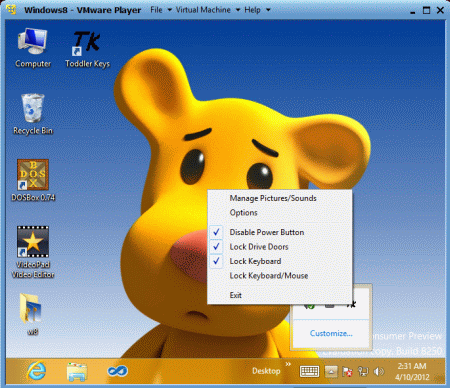Open the Computer desktop icon

coord(33,48)
